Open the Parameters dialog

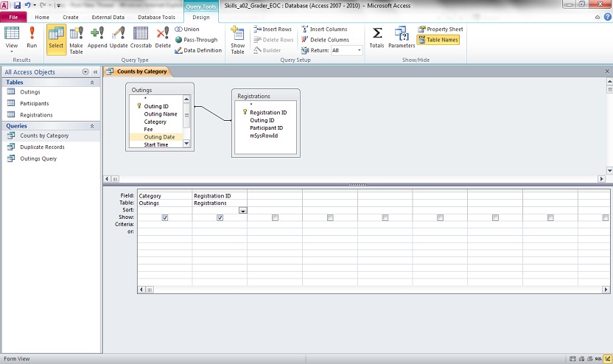click(x=402, y=37)
